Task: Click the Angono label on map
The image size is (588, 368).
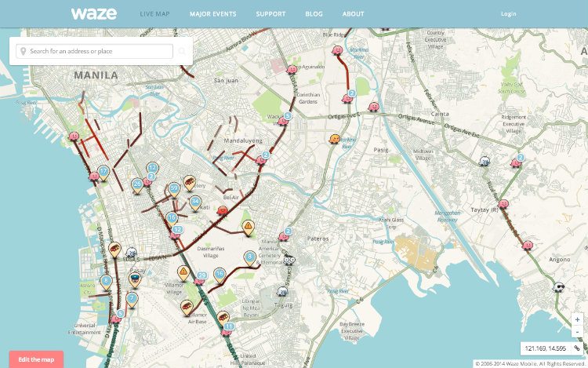Action: [x=560, y=260]
